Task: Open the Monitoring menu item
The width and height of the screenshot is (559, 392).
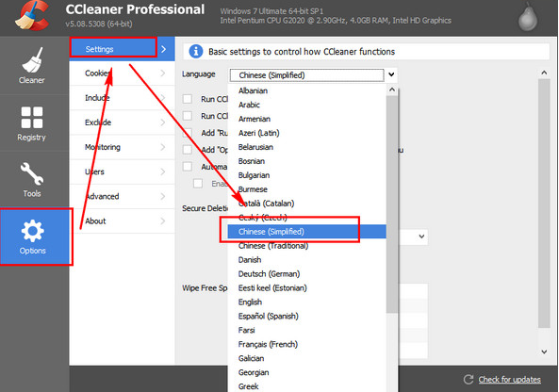Action: coord(122,147)
